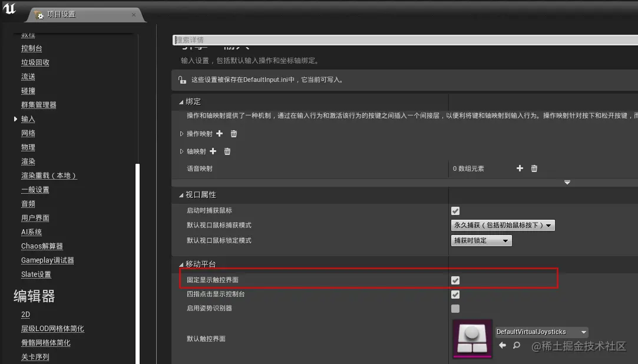
Task: Add element to 语音映射 array
Action: pos(520,168)
